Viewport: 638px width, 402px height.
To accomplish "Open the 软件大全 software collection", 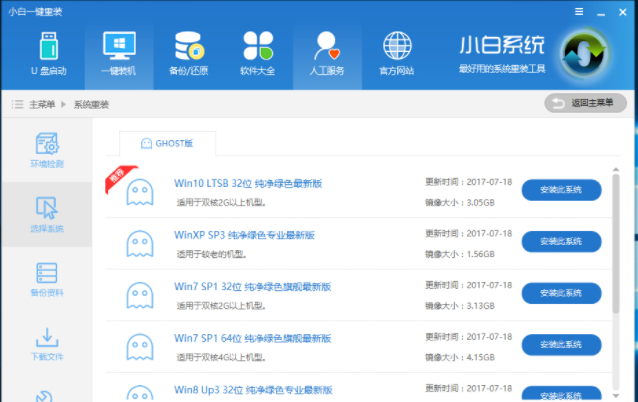I will click(257, 54).
